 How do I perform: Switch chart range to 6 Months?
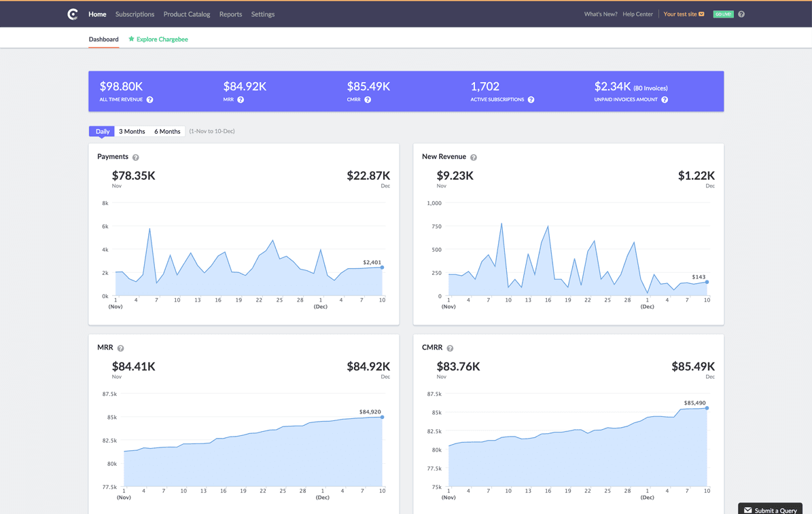point(167,132)
